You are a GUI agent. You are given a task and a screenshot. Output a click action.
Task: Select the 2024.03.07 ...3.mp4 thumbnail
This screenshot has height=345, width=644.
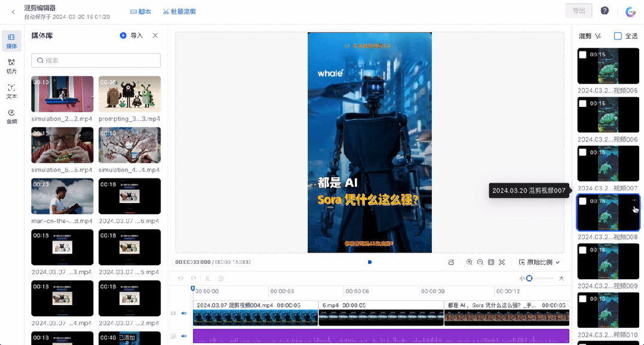click(x=62, y=247)
